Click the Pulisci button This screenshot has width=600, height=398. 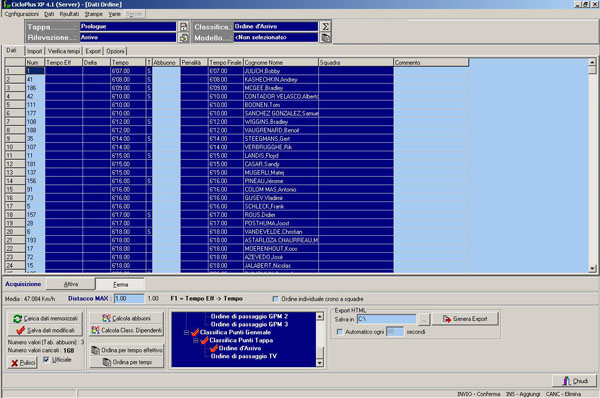[23, 363]
